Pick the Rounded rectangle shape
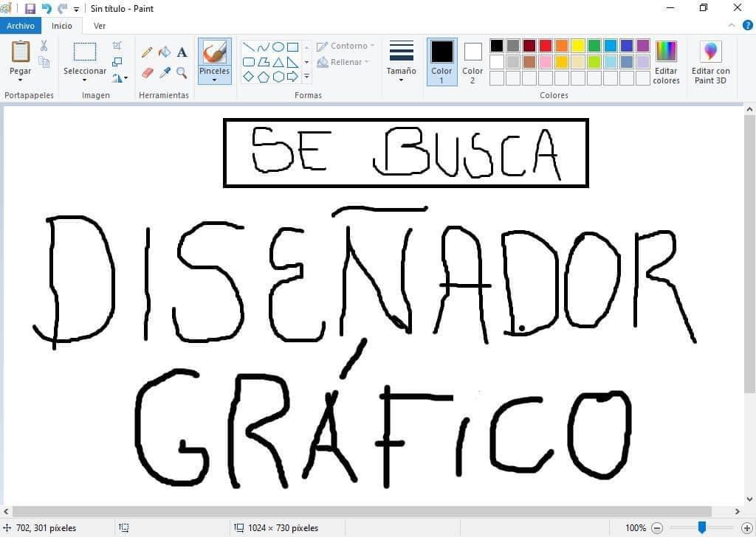This screenshot has height=537, width=756. [x=249, y=62]
